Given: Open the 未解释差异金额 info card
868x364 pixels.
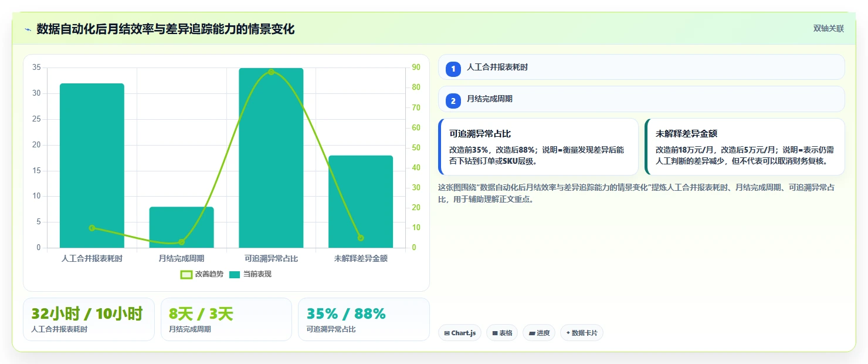Looking at the screenshot, I should (745, 147).
